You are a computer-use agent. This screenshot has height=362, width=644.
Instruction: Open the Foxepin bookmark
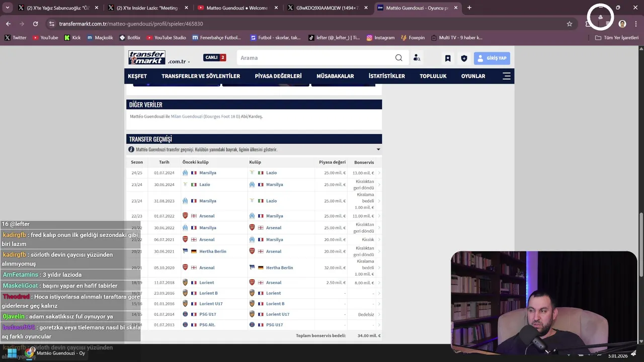click(413, 38)
